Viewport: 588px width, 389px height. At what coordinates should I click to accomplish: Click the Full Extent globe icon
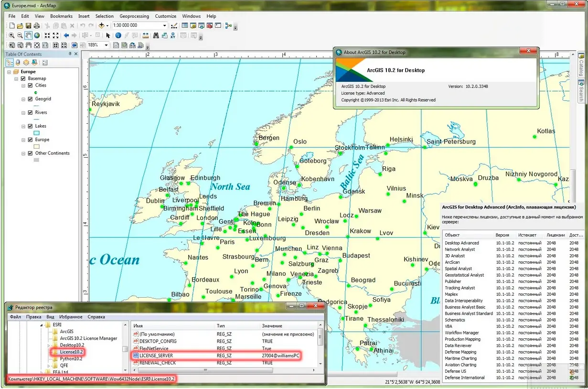[x=37, y=35]
